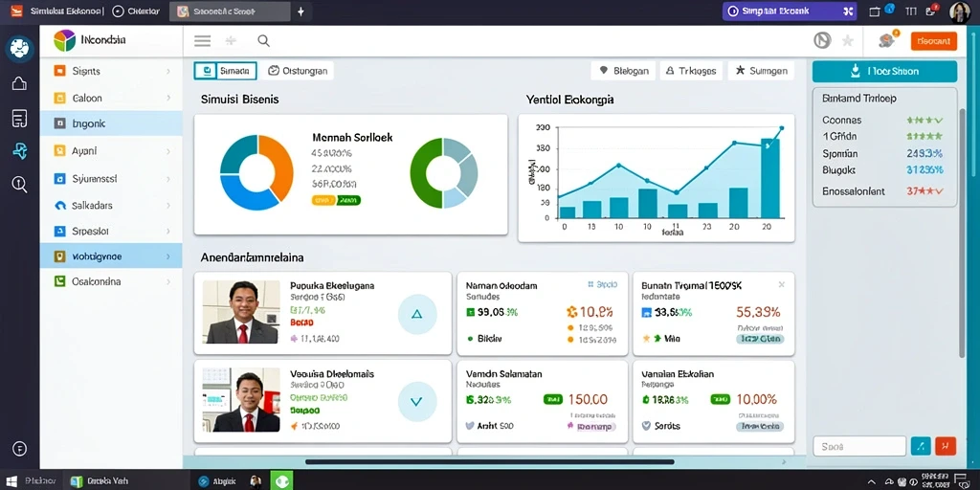Click the horizontal scrollbar at bottom
Screen dimensions: 980x490
[x=490, y=462]
